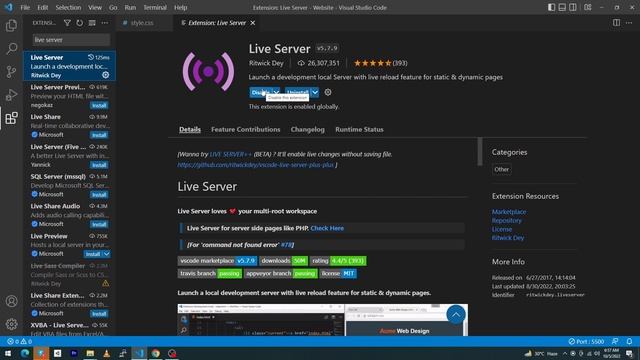Open the Selection menu

coord(68,7)
